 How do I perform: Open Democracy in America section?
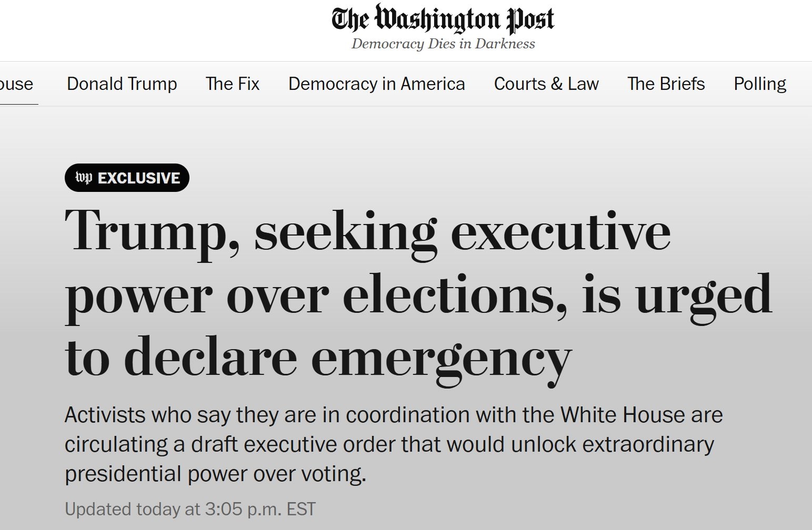(376, 84)
